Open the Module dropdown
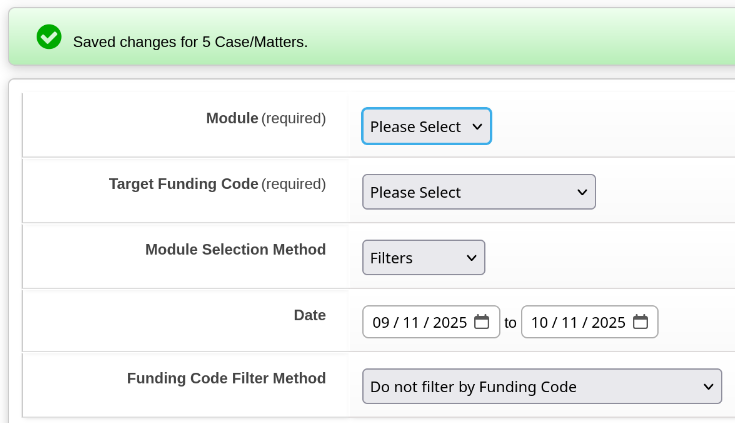The image size is (735, 423). coord(426,126)
